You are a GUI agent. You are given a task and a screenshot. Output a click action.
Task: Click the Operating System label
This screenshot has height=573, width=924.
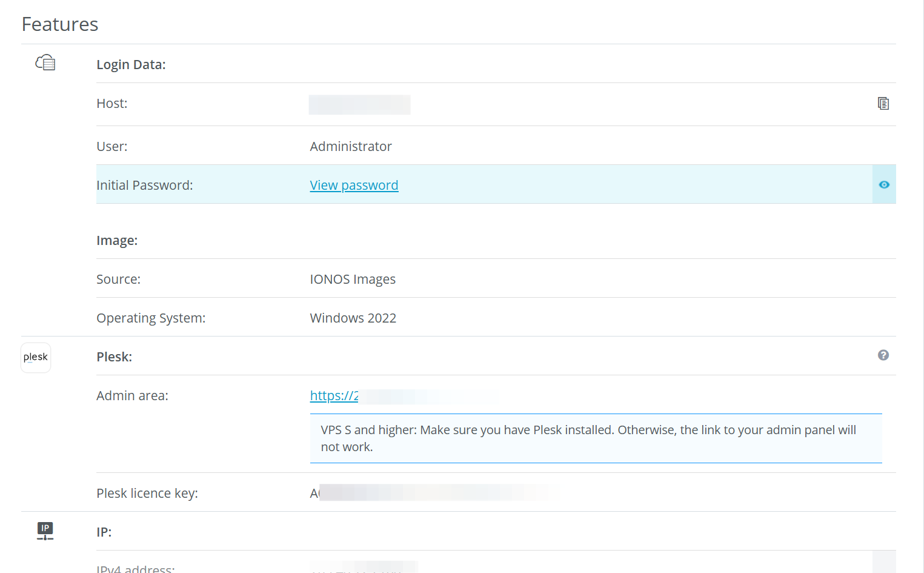click(151, 318)
